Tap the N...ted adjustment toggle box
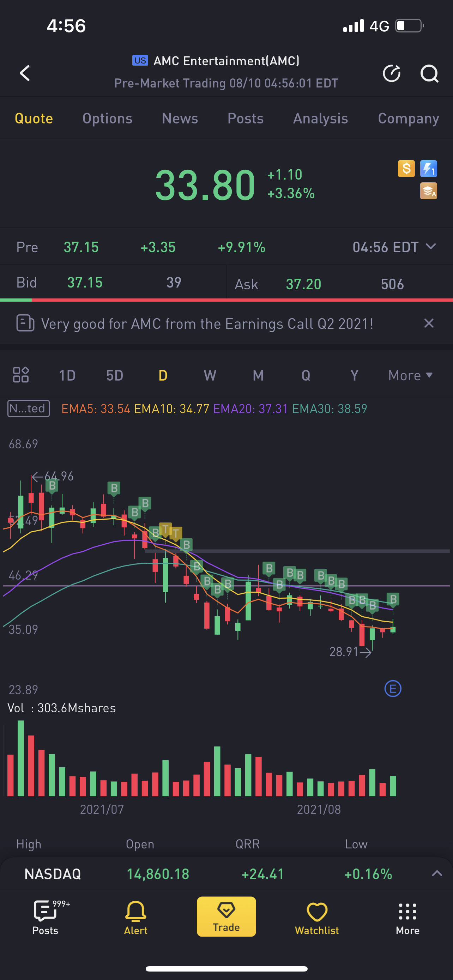 (x=29, y=409)
